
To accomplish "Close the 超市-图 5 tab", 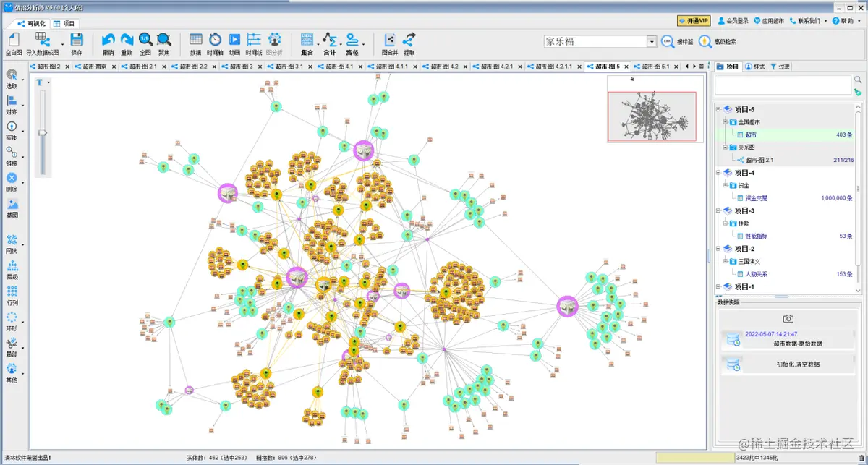I will [626, 66].
